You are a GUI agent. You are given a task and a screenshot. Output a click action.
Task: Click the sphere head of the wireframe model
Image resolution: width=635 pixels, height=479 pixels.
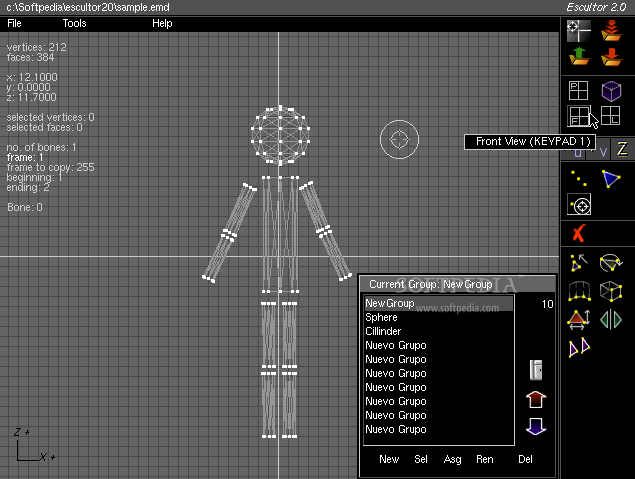[x=280, y=135]
